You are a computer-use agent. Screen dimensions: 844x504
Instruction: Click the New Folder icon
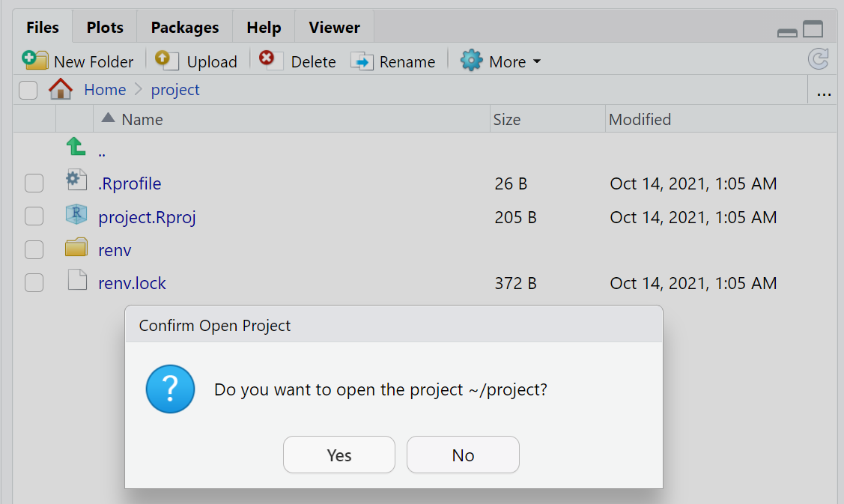tap(35, 61)
